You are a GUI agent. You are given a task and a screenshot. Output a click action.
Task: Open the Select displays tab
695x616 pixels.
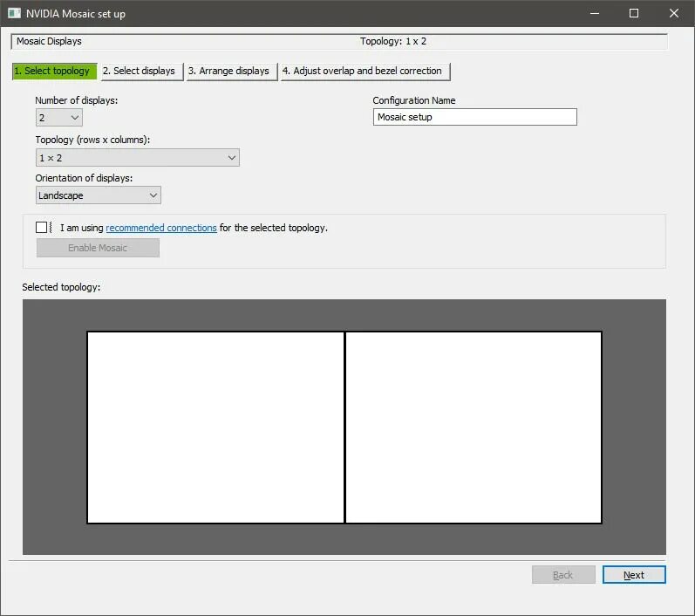[x=142, y=71]
